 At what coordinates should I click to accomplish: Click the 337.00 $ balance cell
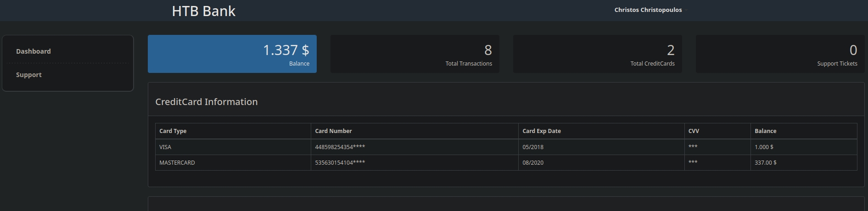pyautogui.click(x=765, y=163)
